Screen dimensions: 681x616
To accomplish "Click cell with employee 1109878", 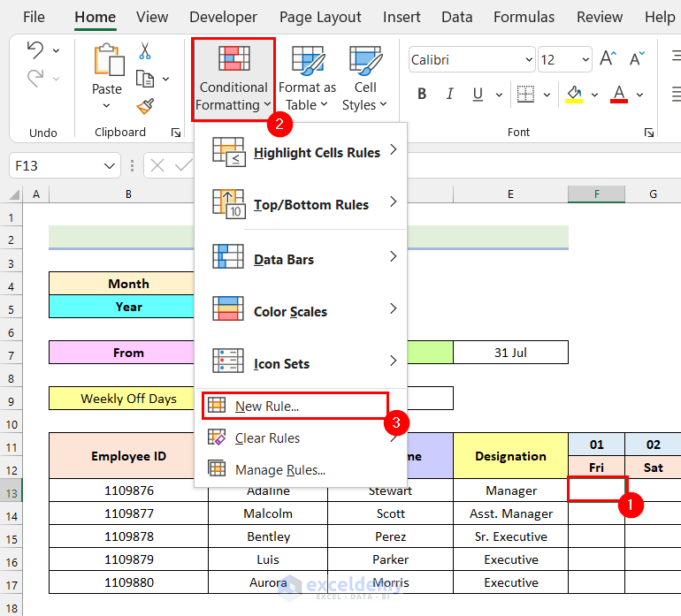I will click(128, 536).
